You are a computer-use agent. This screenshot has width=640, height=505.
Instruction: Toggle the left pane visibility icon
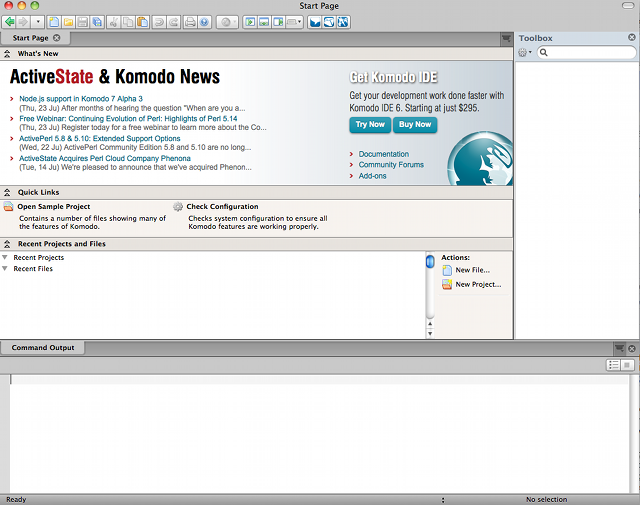coord(250,22)
